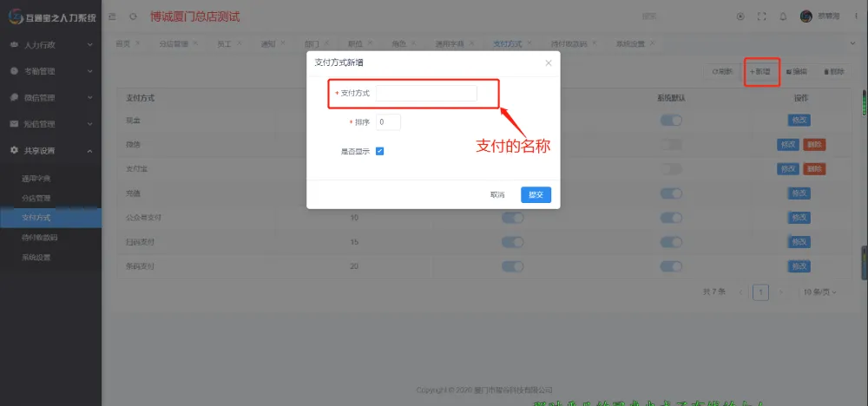Screen dimensions: 868x406
Task: Click the 刷新 refresh button above the table
Action: pos(722,72)
